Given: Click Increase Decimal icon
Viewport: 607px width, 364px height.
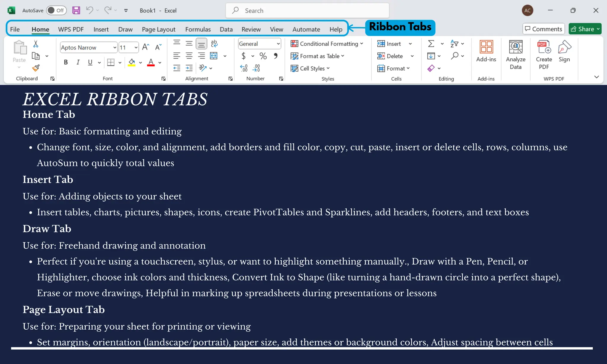Looking at the screenshot, I should (244, 68).
